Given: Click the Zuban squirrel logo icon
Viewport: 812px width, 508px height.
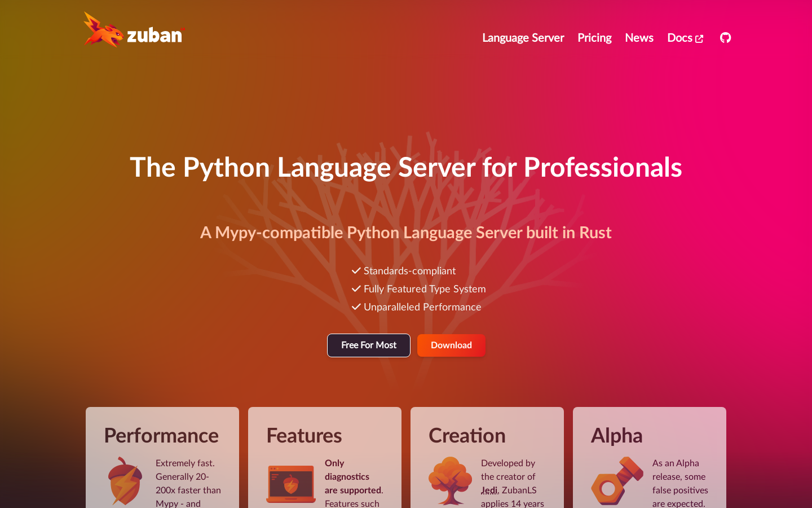Looking at the screenshot, I should point(104,29).
